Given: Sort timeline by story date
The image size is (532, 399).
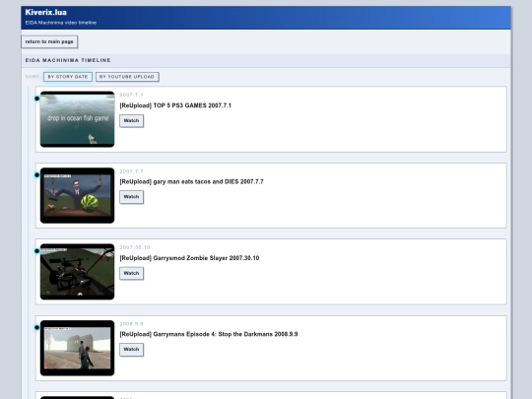Looking at the screenshot, I should [68, 77].
